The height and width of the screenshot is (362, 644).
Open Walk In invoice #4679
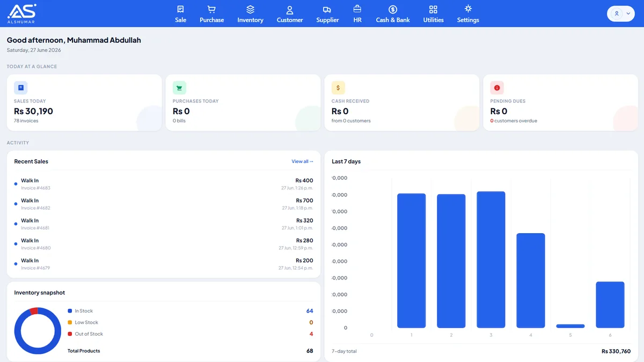[x=164, y=264]
